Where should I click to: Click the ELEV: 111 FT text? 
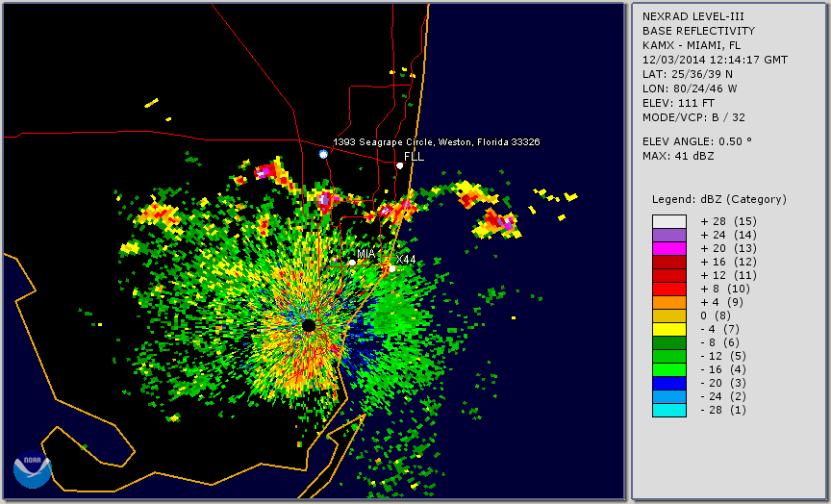(678, 103)
